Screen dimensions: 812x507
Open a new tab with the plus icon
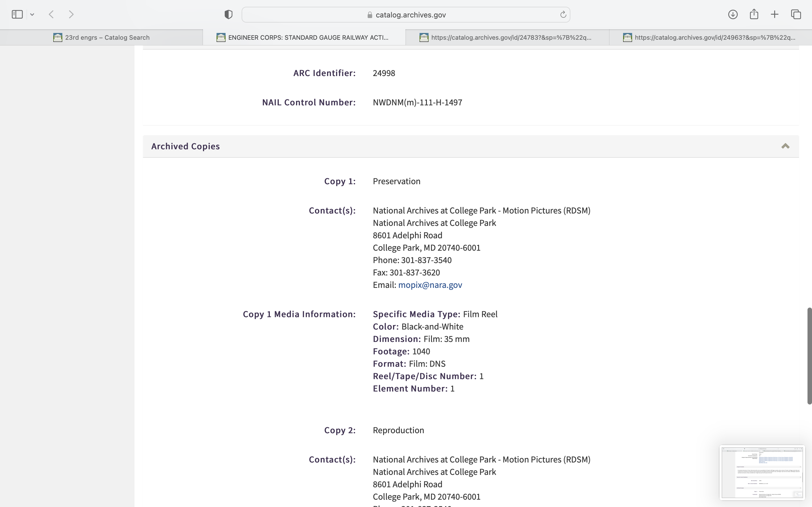(775, 14)
